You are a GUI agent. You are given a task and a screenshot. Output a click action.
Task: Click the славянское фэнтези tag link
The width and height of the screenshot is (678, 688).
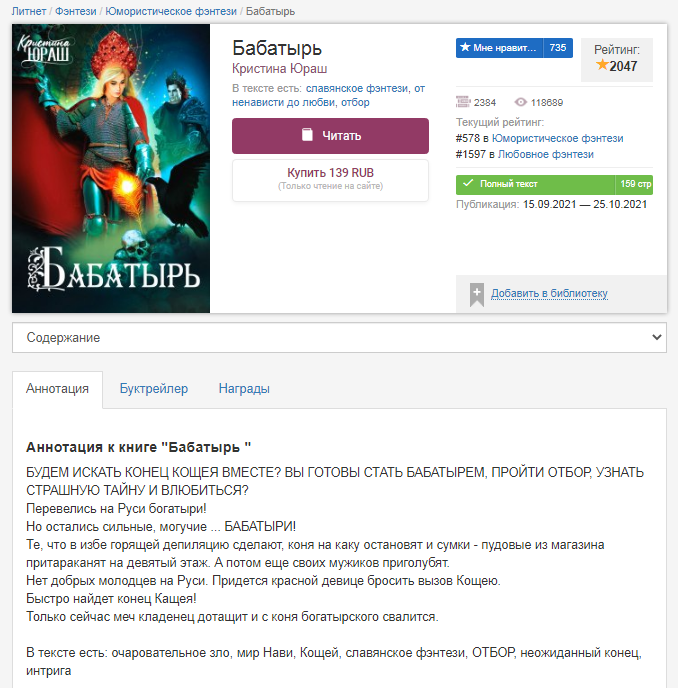coord(357,89)
